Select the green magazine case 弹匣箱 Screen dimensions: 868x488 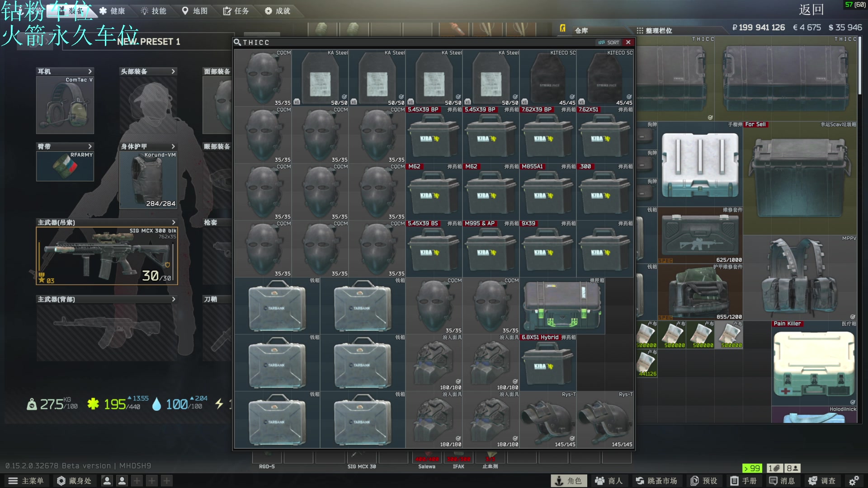562,306
